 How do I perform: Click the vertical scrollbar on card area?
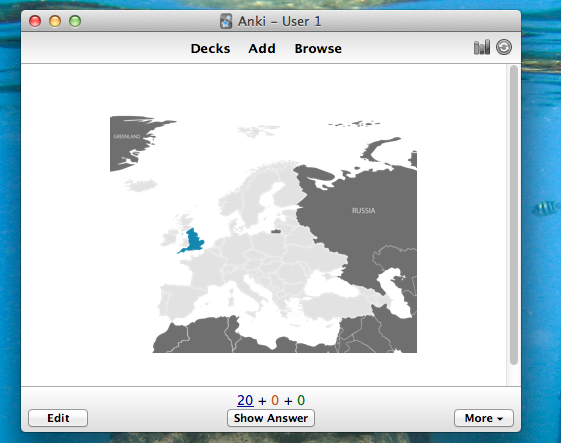(x=514, y=215)
